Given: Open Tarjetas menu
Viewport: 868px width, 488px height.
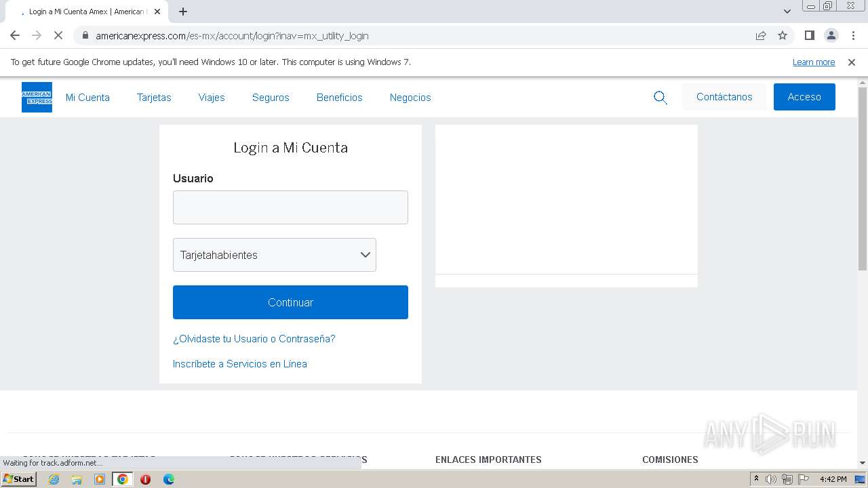Looking at the screenshot, I should [x=154, y=98].
